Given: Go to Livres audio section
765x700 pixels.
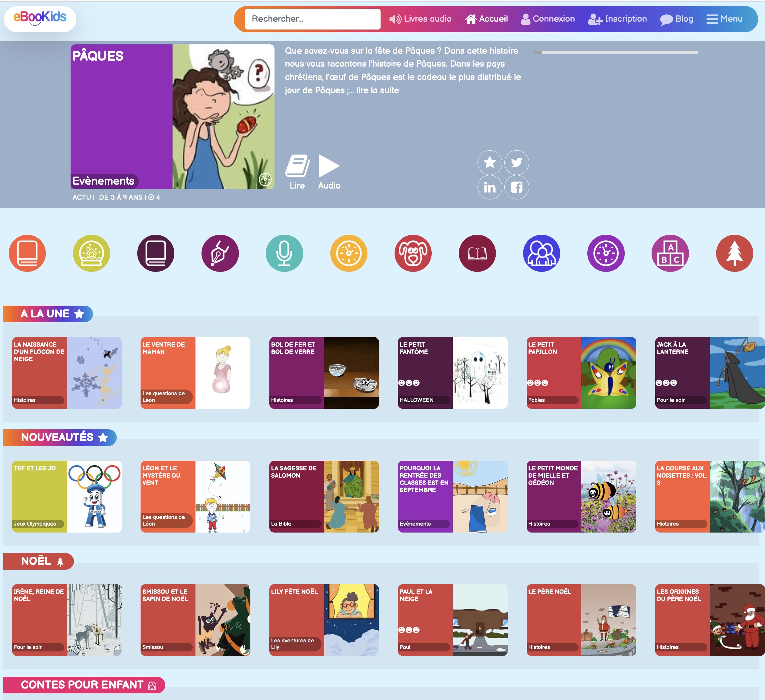Looking at the screenshot, I should (421, 19).
